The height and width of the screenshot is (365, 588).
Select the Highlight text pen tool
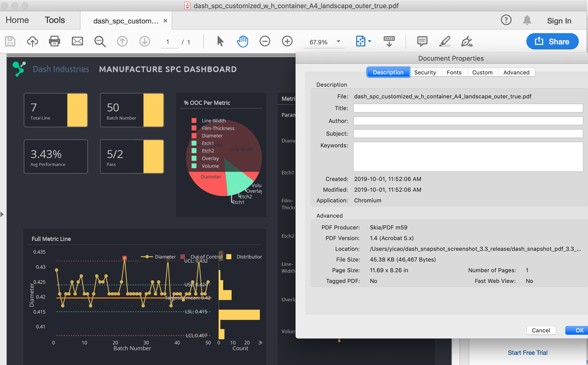coord(445,41)
